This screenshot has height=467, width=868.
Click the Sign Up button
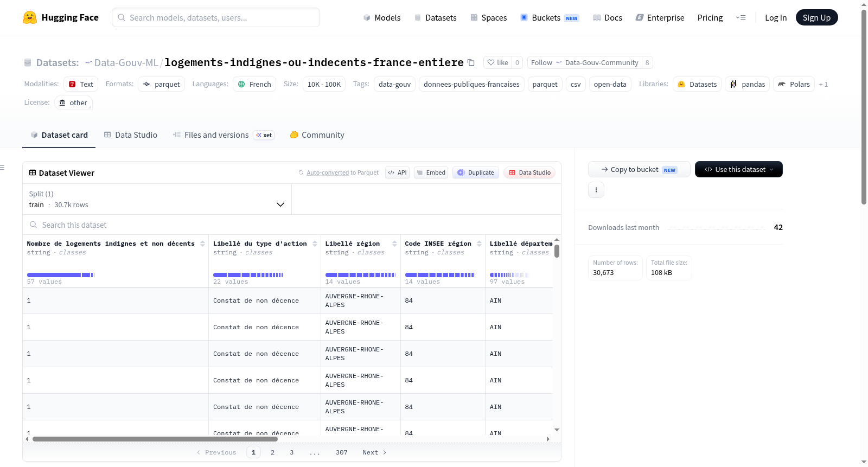tap(816, 17)
